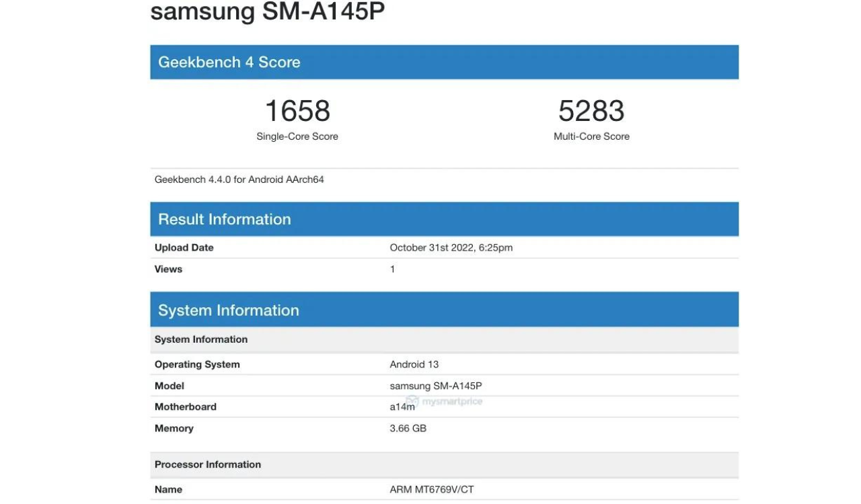Screen dimensions: 861x504
Task: Select the multi-core score value 5283
Action: tap(591, 111)
